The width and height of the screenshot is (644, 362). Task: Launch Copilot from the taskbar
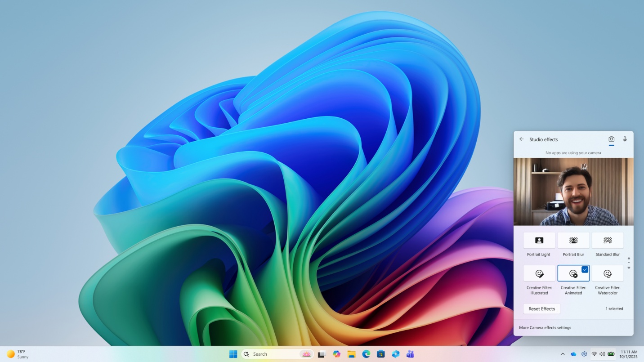point(336,354)
